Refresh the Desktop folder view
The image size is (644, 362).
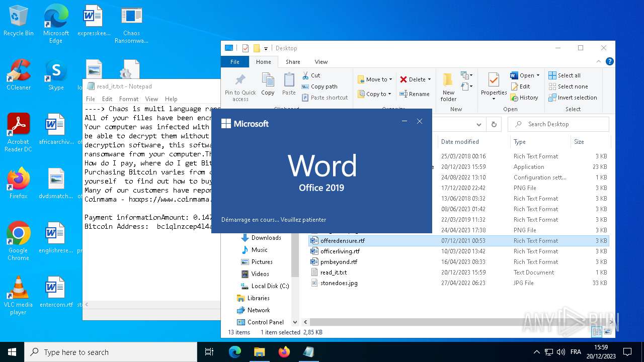click(x=494, y=124)
